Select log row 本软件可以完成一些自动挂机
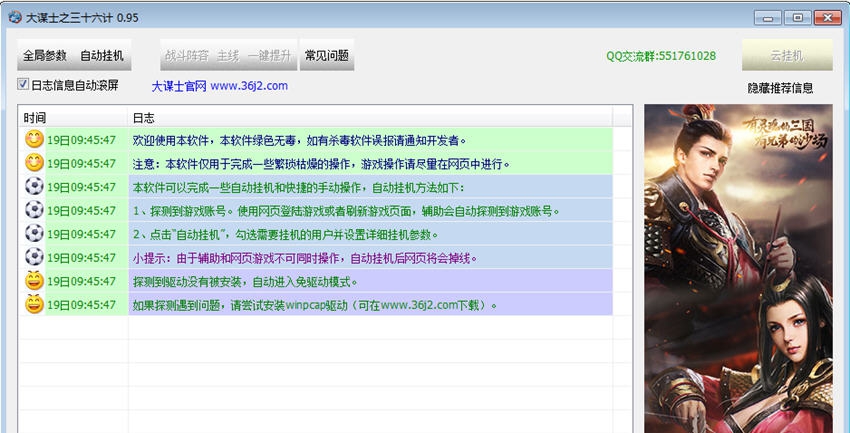This screenshot has width=850, height=433. click(x=315, y=187)
